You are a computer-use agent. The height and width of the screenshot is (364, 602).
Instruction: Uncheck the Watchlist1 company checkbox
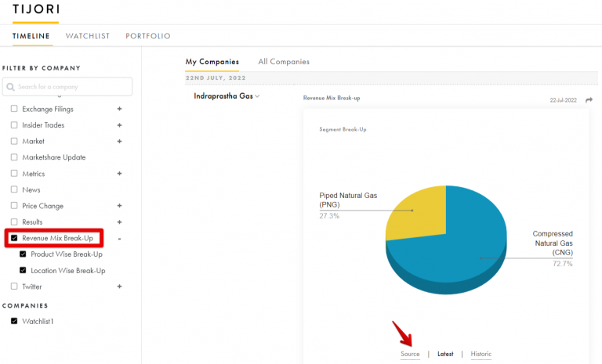coord(14,322)
